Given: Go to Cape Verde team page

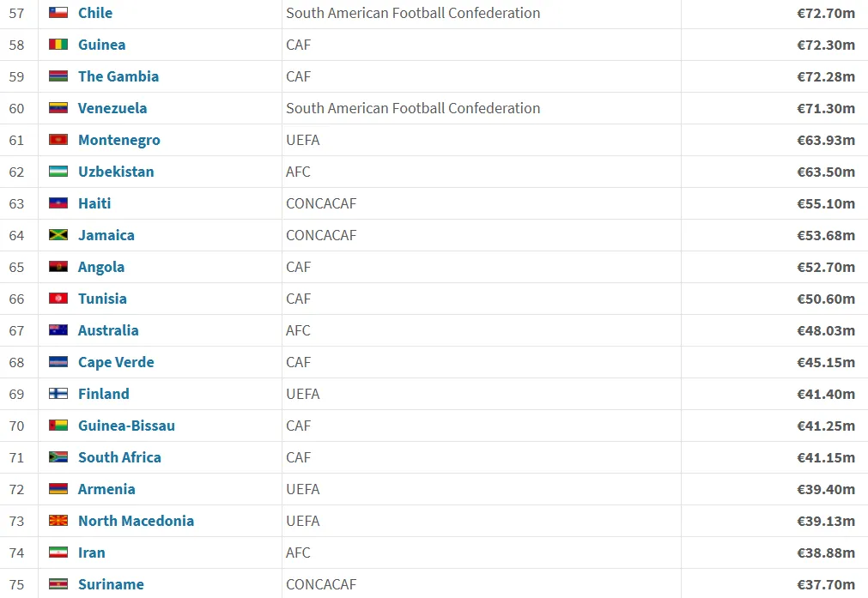Looking at the screenshot, I should (x=116, y=362).
